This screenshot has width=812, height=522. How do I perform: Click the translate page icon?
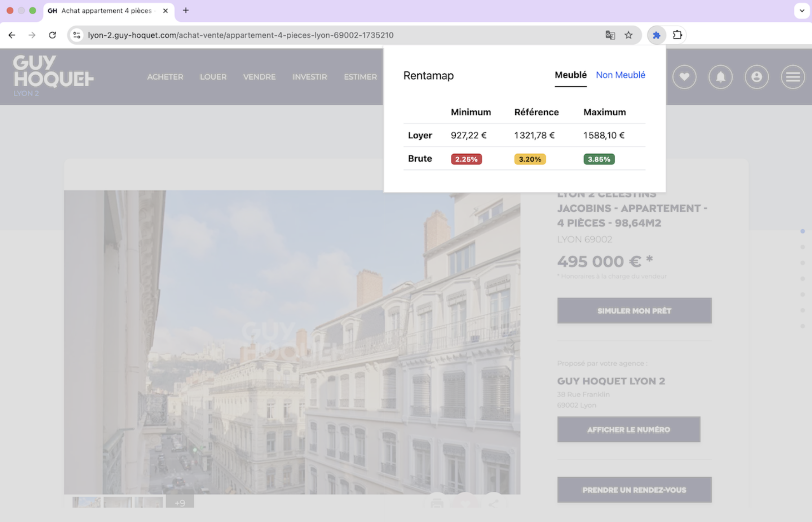click(x=610, y=35)
